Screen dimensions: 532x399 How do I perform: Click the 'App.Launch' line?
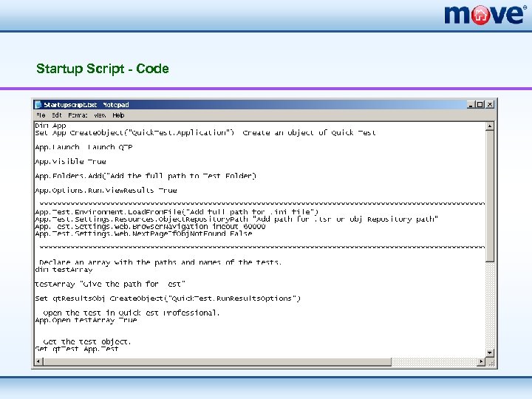pyautogui.click(x=83, y=147)
